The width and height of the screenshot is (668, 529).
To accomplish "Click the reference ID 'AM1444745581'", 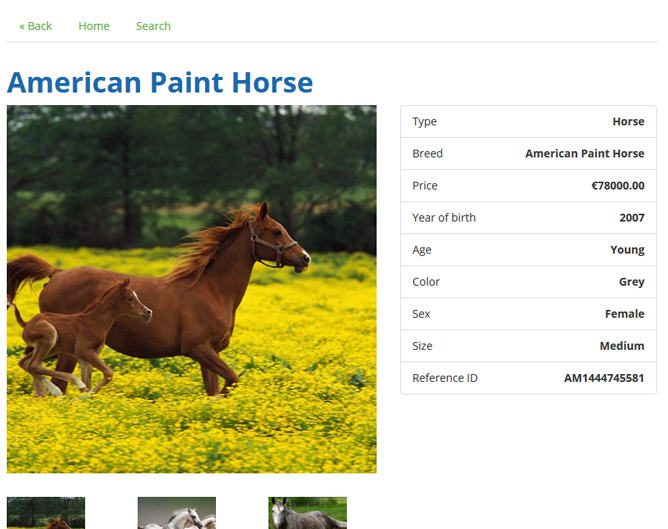I will pos(604,378).
